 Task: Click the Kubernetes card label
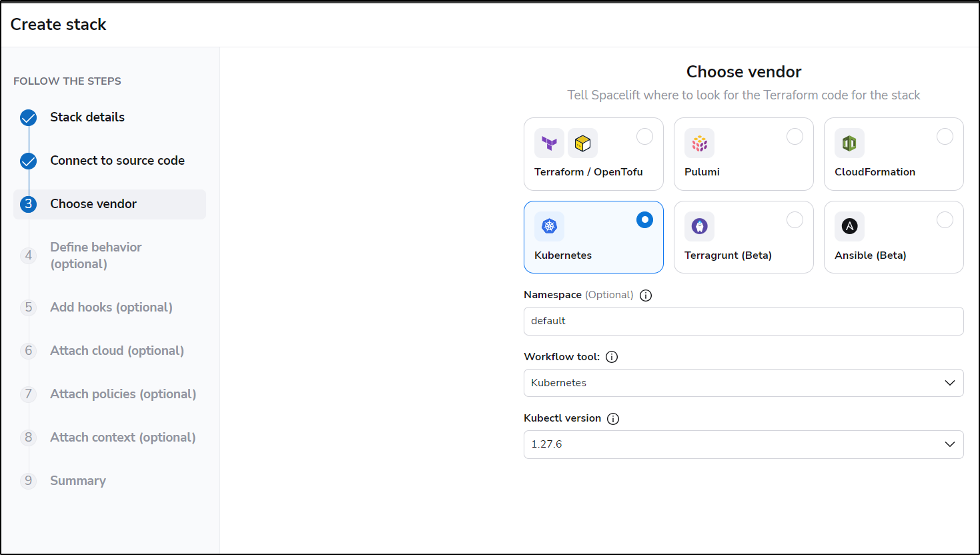(563, 255)
